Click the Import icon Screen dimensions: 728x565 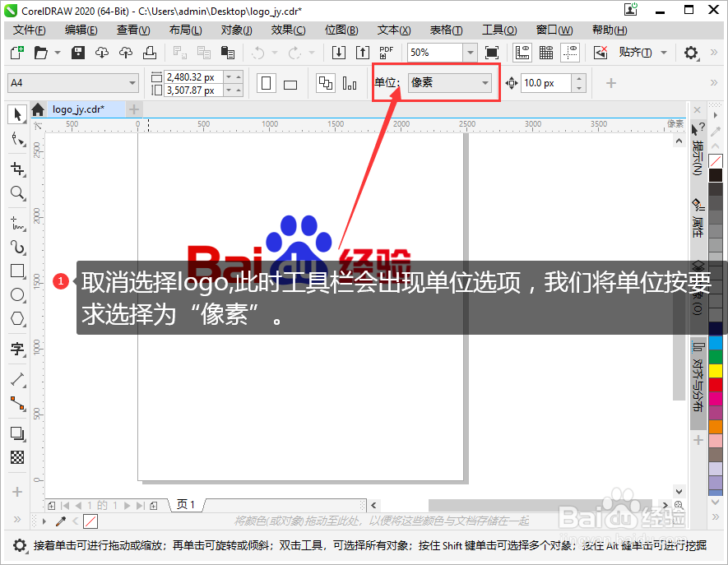click(339, 53)
